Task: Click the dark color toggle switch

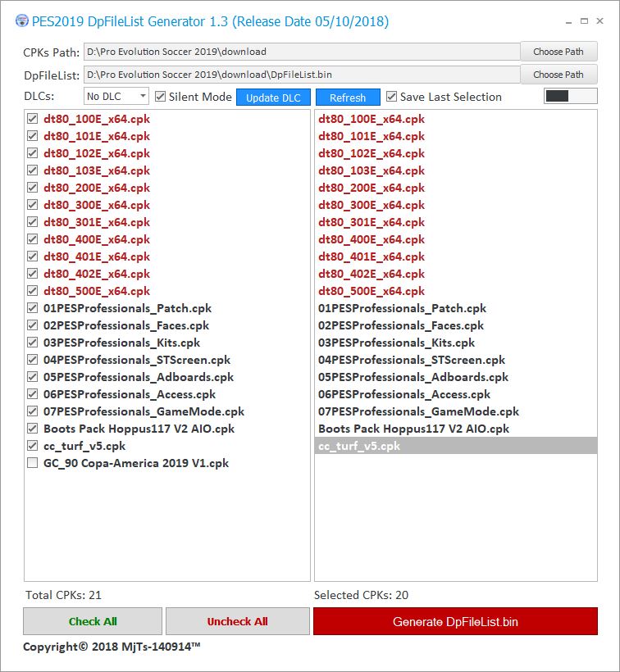Action: tap(570, 96)
